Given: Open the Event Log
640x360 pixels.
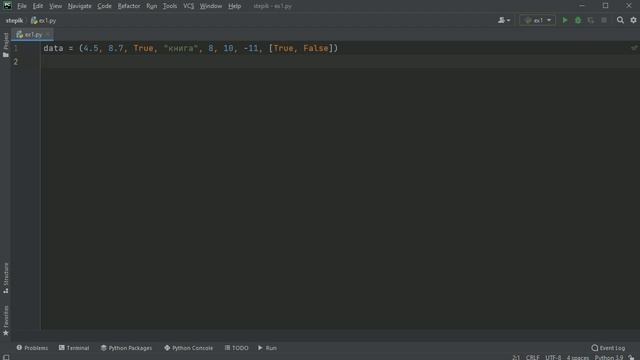Looking at the screenshot, I should click(x=608, y=348).
